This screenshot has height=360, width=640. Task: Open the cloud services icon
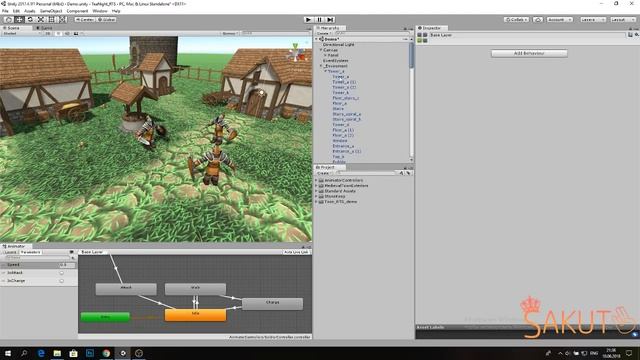point(538,20)
